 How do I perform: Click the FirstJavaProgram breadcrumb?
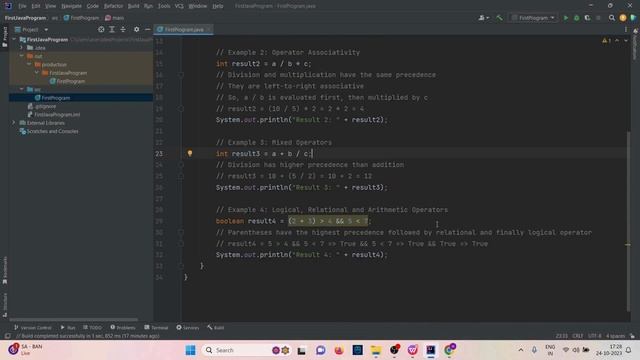pos(25,18)
